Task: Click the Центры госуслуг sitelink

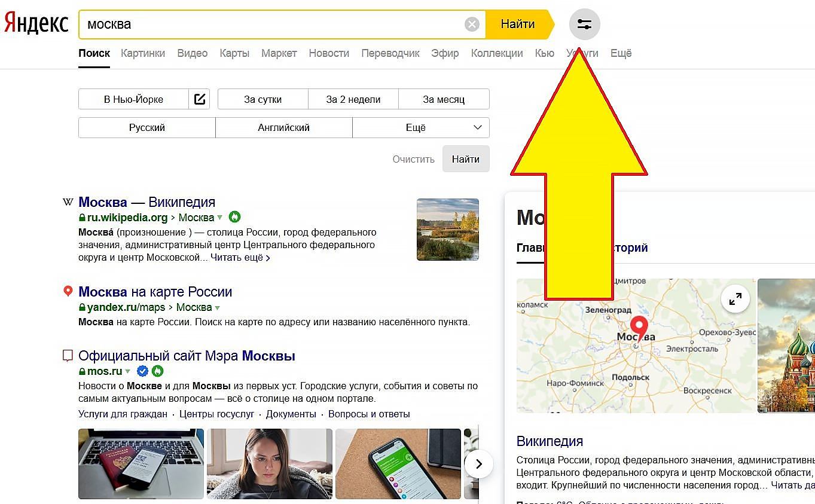Action: point(216,414)
